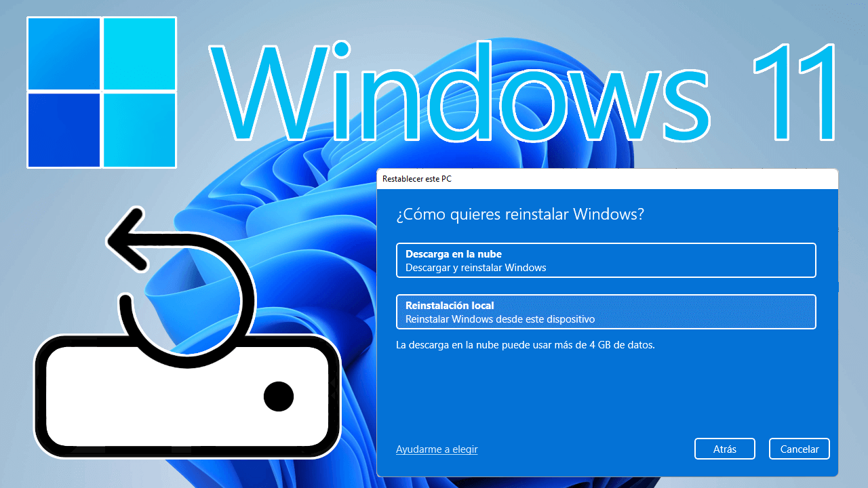Choose the Descarga en la nube option
Screen dimensions: 868x488
click(606, 260)
